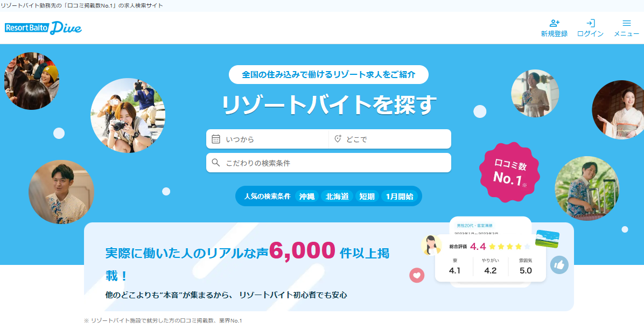The image size is (644, 329).
Task: Select the 北海道 popular search tag
Action: [x=337, y=197]
